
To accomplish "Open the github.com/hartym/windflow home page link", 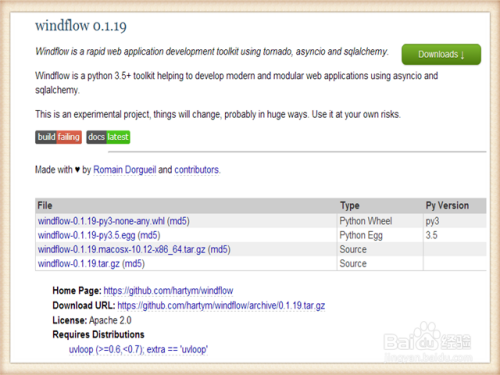I will 168,291.
